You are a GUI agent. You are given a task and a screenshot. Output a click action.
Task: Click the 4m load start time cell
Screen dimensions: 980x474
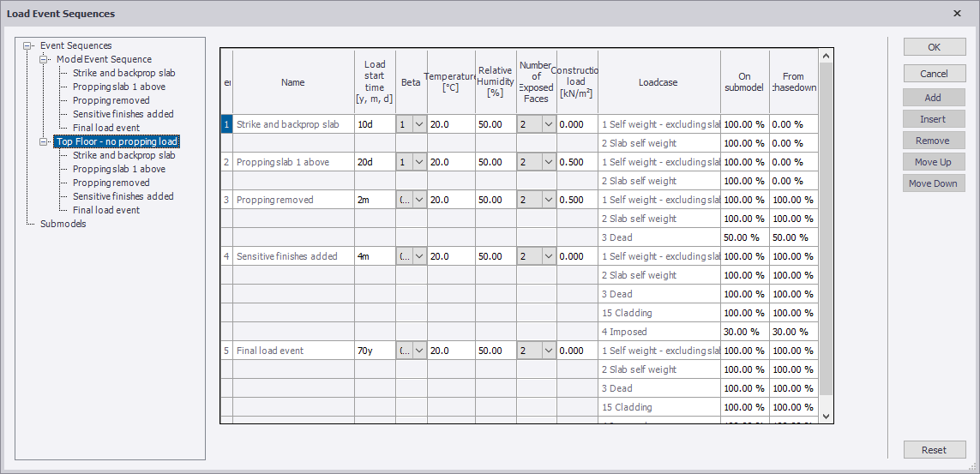tap(375, 256)
